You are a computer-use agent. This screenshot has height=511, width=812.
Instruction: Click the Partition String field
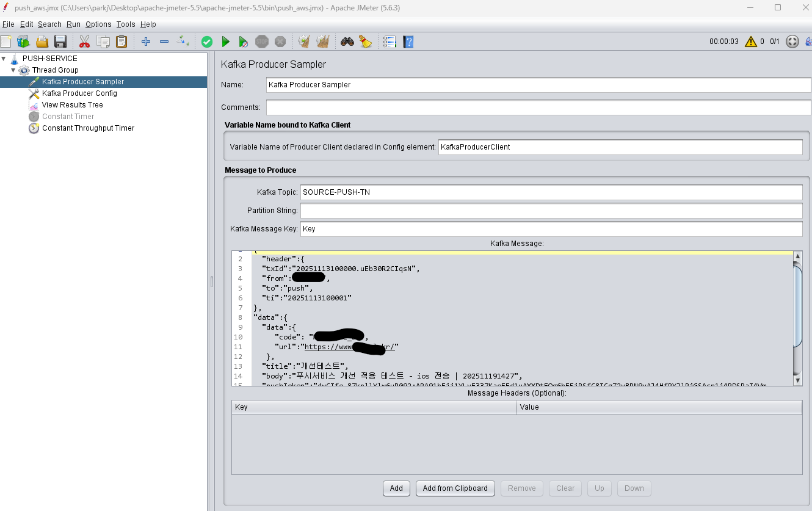point(551,211)
